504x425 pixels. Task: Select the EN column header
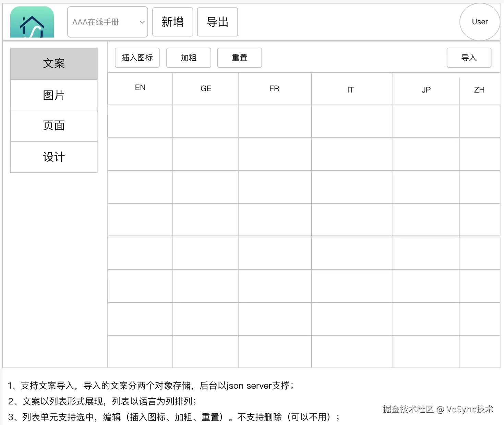(140, 88)
